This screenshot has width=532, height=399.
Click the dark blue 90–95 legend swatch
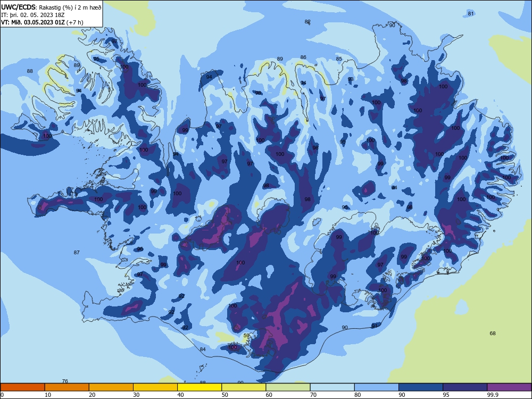tap(421, 387)
